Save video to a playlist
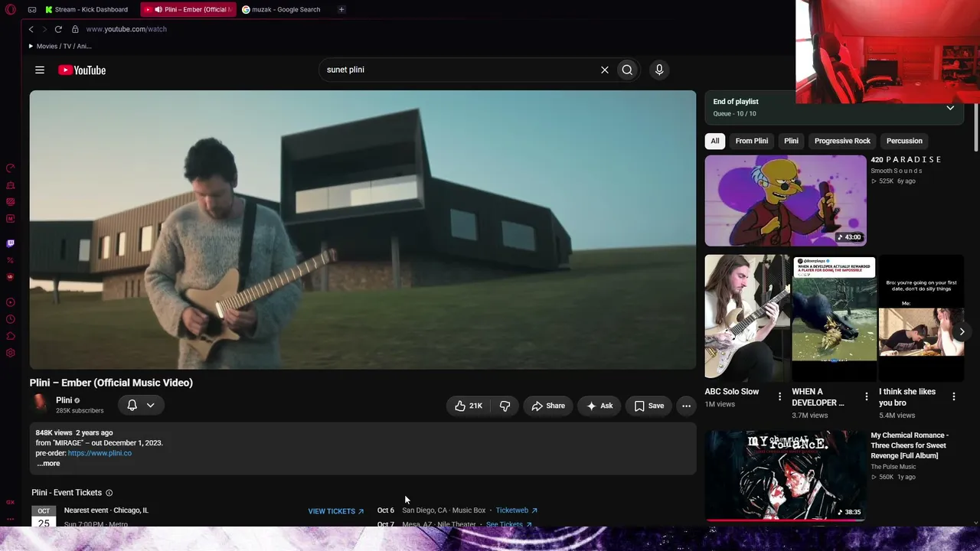980x551 pixels. click(648, 406)
